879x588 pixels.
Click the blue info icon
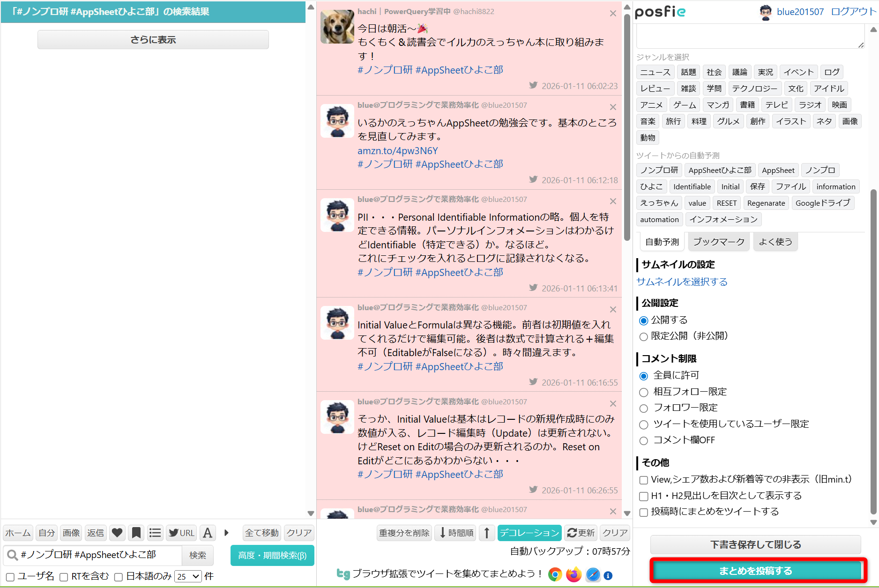[x=608, y=575]
